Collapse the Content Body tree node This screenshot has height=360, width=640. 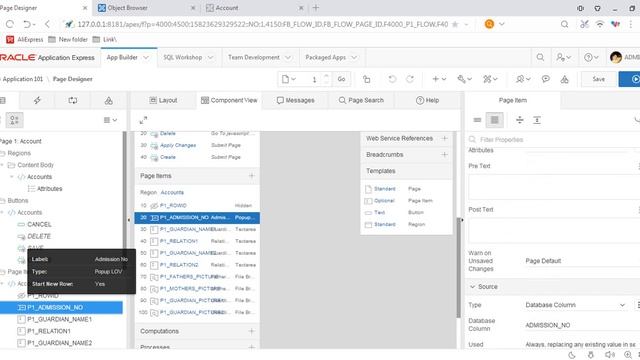coord(2,165)
